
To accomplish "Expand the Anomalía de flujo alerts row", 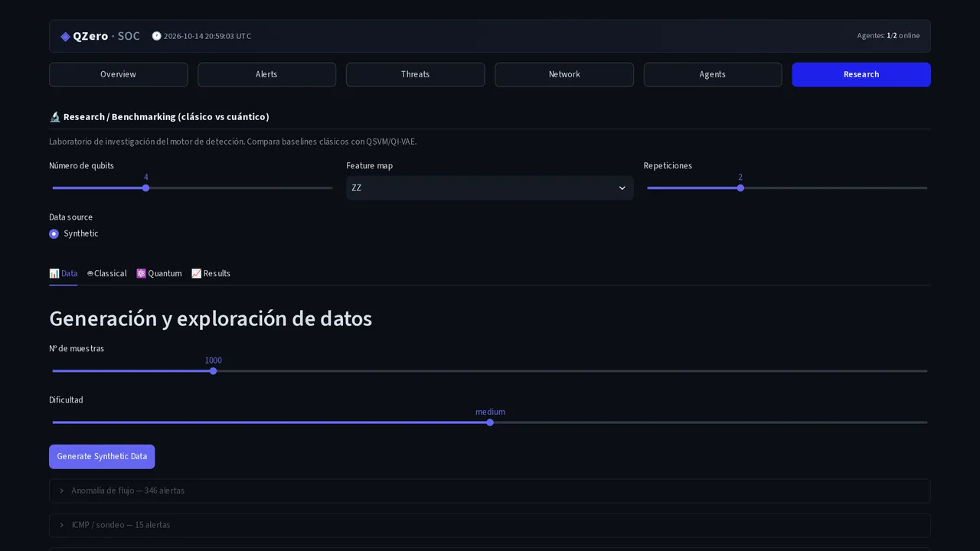I will point(490,491).
